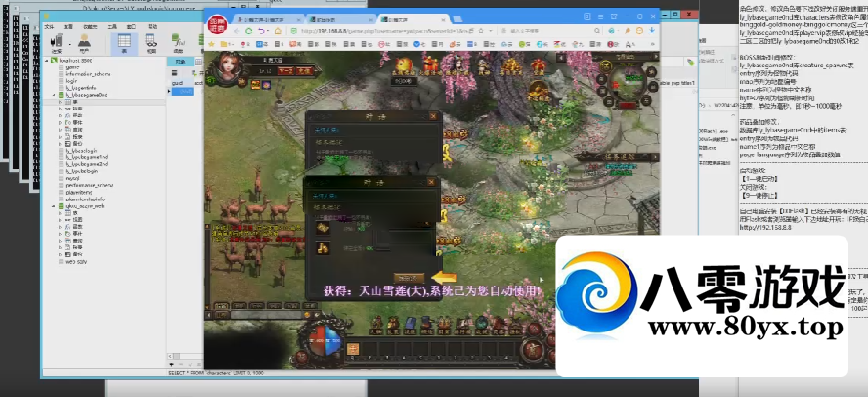Expand 表 under ykvu_score_web database
The height and width of the screenshot is (397, 868).
[x=61, y=213]
